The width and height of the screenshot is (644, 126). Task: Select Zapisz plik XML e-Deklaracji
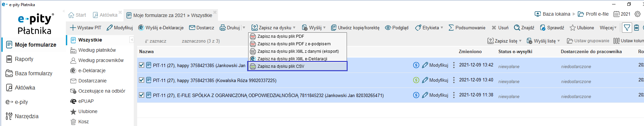click(297, 59)
